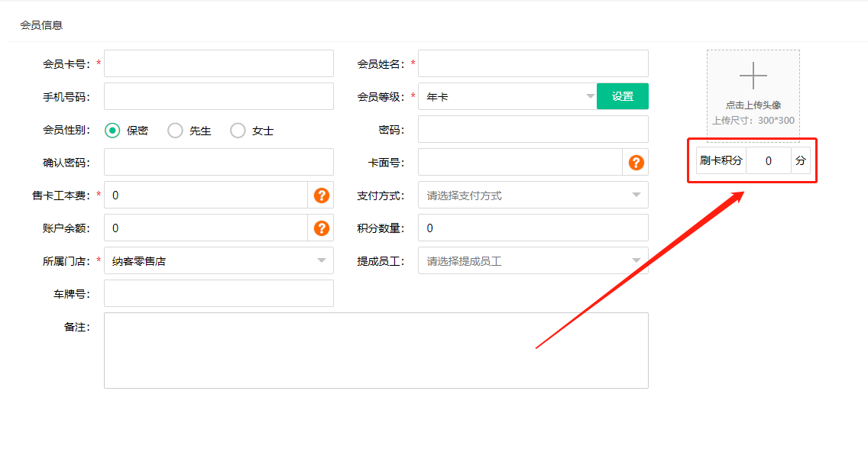Viewport: 868px width, 459px height.
Task: Focus the 手机号码 phone input
Action: [x=219, y=97]
